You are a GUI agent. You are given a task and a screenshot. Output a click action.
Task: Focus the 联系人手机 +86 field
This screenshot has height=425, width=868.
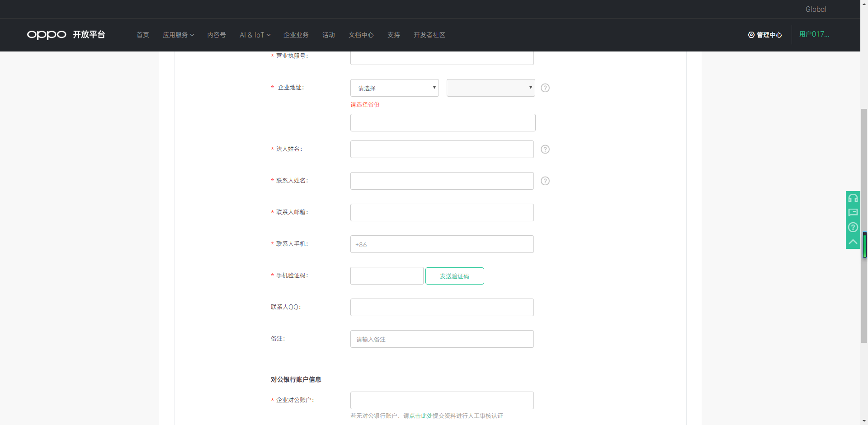(x=442, y=244)
